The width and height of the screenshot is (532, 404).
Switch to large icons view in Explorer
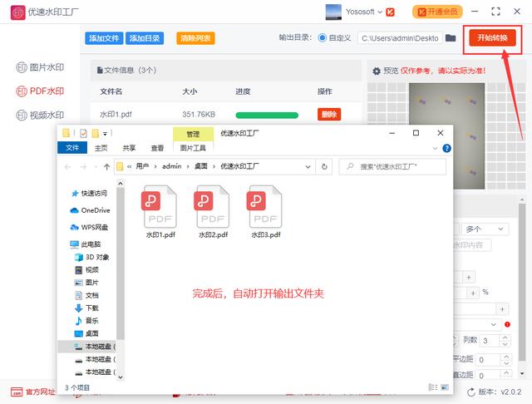tap(445, 387)
